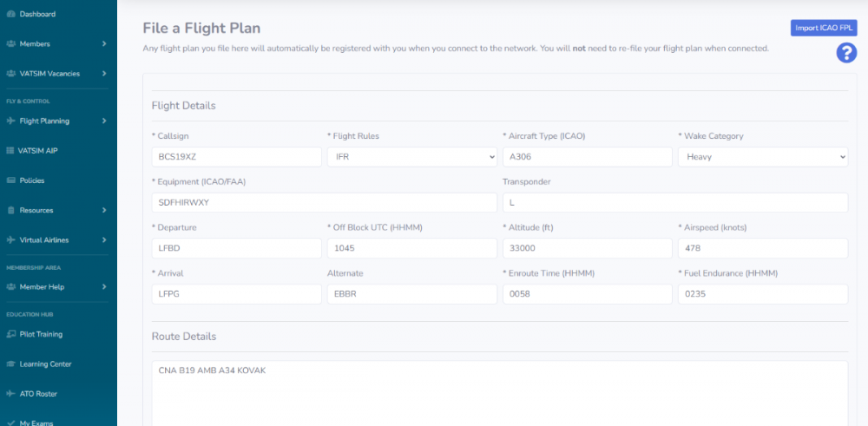Click the VATSIM AIP icon

click(x=10, y=151)
